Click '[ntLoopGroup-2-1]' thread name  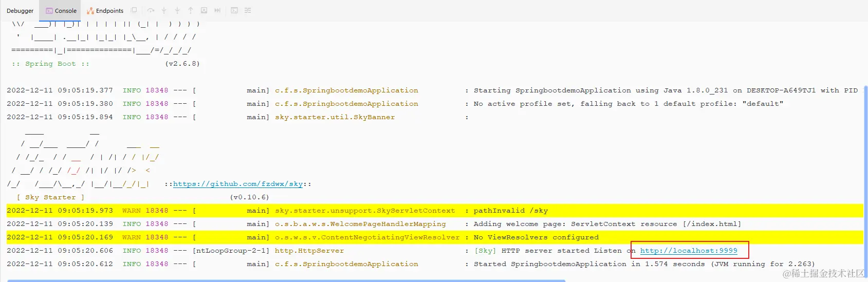pyautogui.click(x=231, y=251)
